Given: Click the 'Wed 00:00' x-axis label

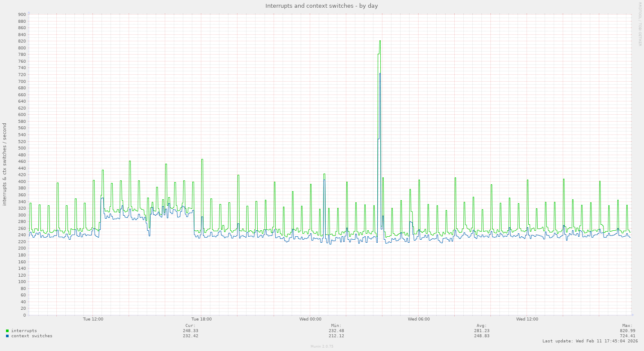Looking at the screenshot, I should [x=310, y=319].
